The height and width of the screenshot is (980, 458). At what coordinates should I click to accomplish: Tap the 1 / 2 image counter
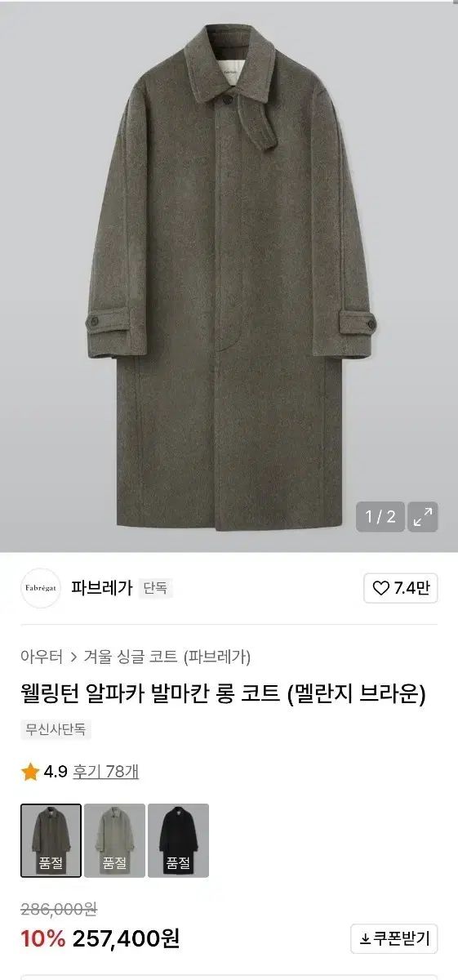click(380, 516)
